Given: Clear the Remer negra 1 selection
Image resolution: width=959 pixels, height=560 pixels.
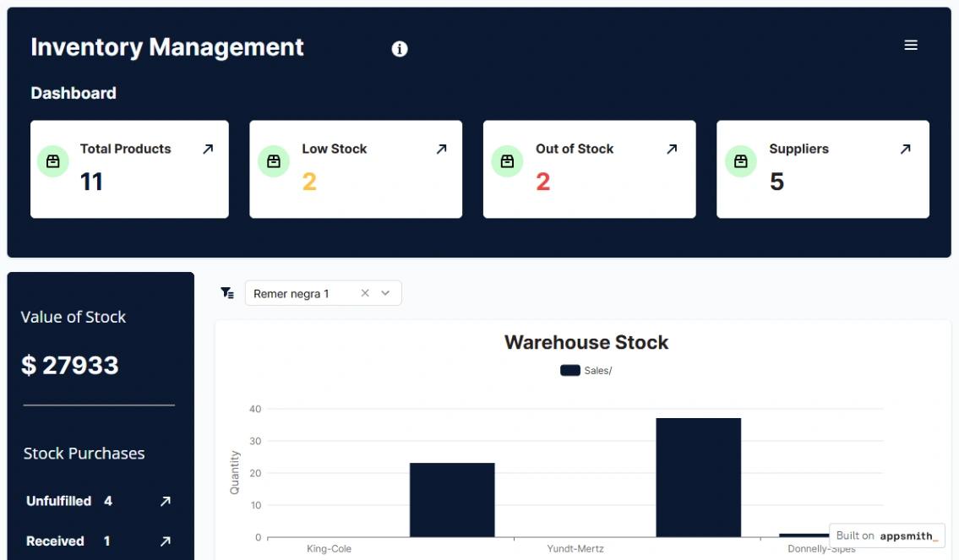Looking at the screenshot, I should click(x=365, y=293).
